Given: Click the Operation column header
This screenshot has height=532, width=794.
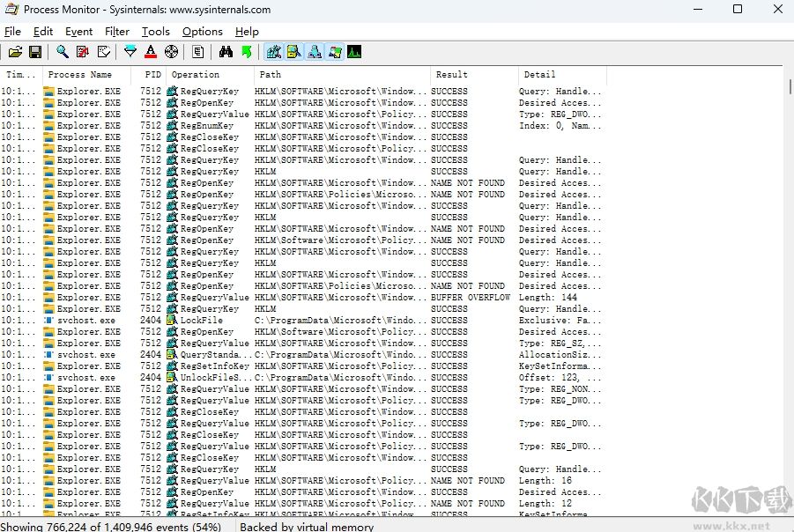Looking at the screenshot, I should tap(196, 75).
